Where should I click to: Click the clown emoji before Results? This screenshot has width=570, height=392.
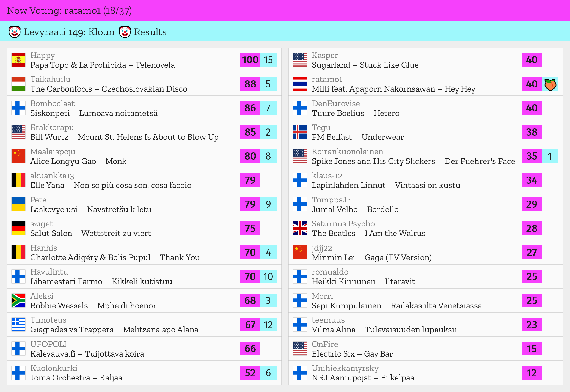[125, 32]
